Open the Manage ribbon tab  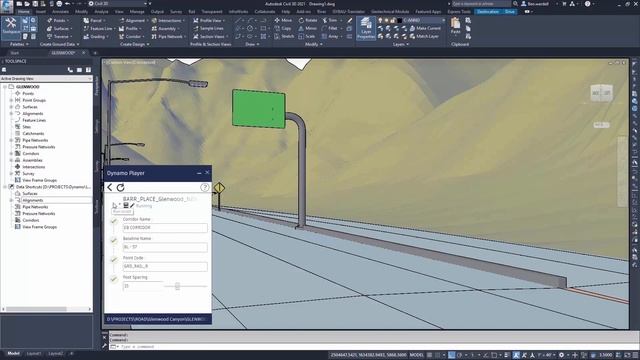point(137,12)
